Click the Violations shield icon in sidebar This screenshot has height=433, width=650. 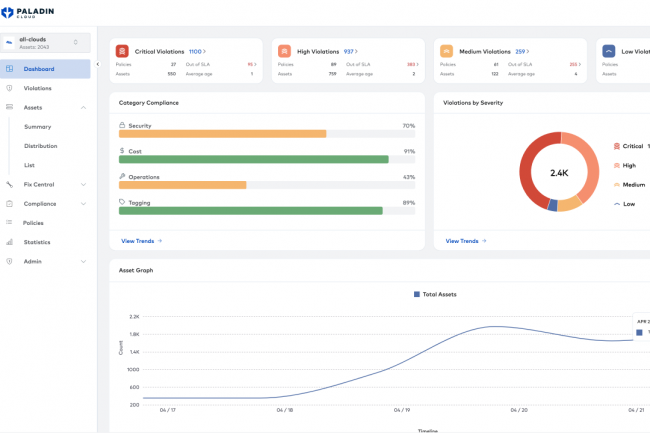tap(9, 88)
